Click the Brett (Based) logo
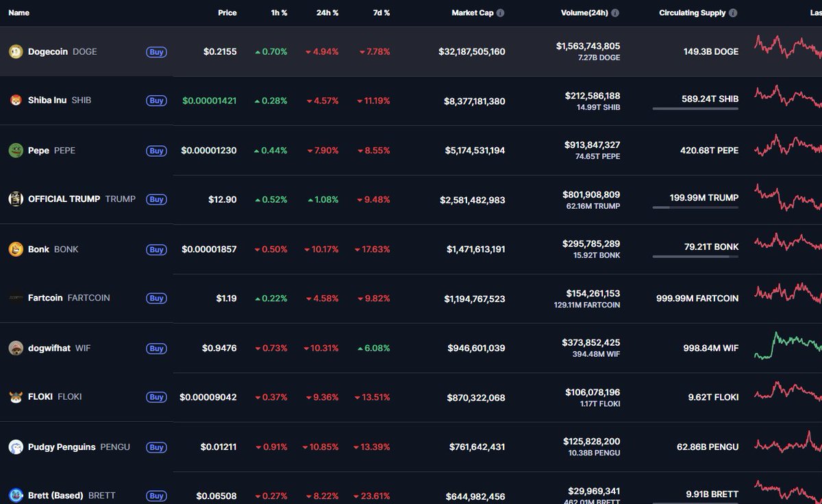 coord(15,495)
